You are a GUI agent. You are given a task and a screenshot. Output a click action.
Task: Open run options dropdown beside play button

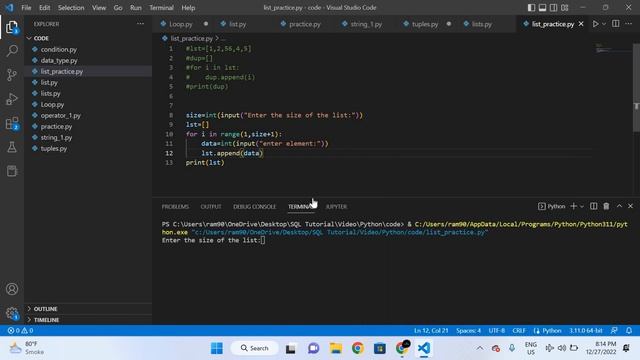604,24
